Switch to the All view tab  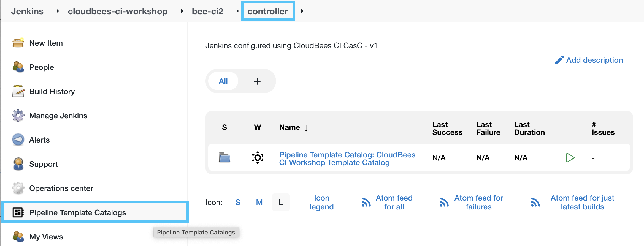click(x=223, y=81)
